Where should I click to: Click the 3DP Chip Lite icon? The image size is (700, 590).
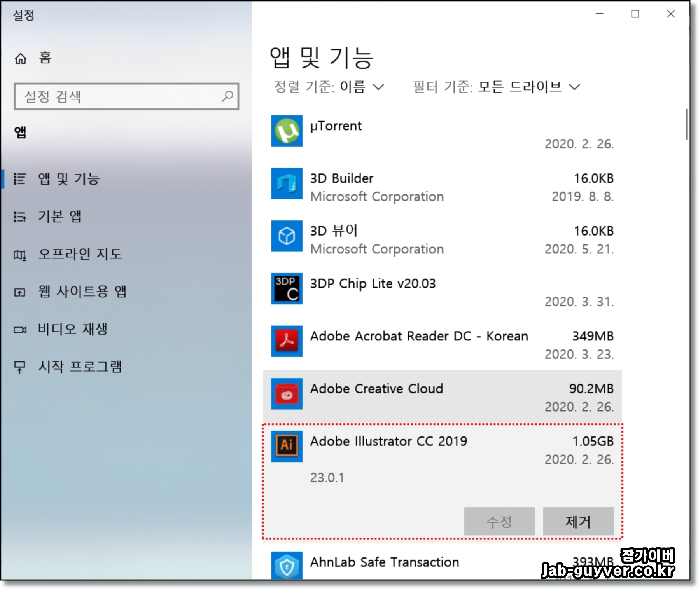pyautogui.click(x=287, y=288)
